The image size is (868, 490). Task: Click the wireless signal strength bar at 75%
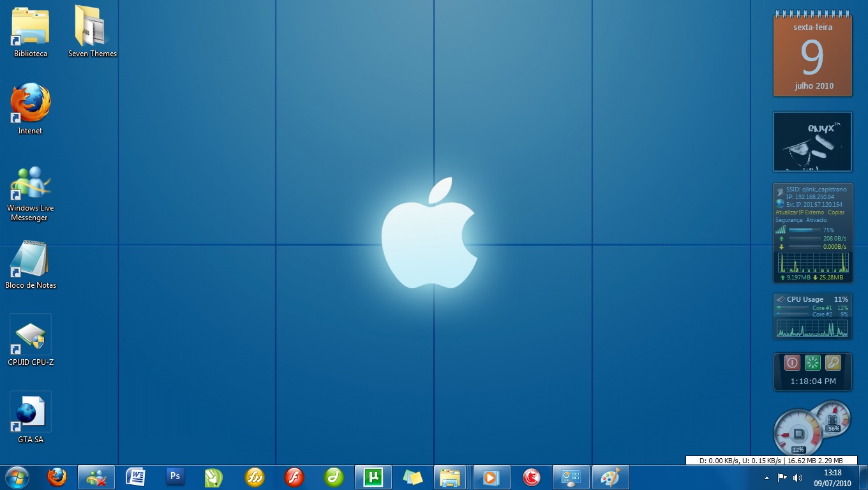coord(804,230)
